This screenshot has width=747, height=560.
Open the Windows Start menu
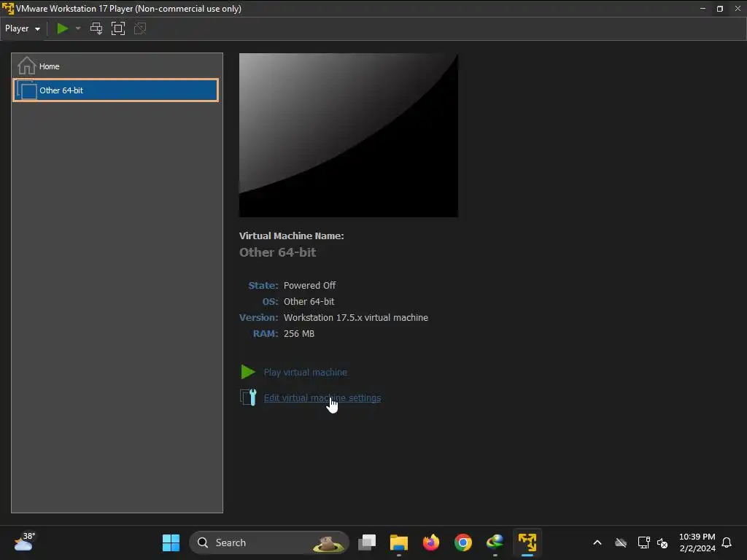(171, 542)
